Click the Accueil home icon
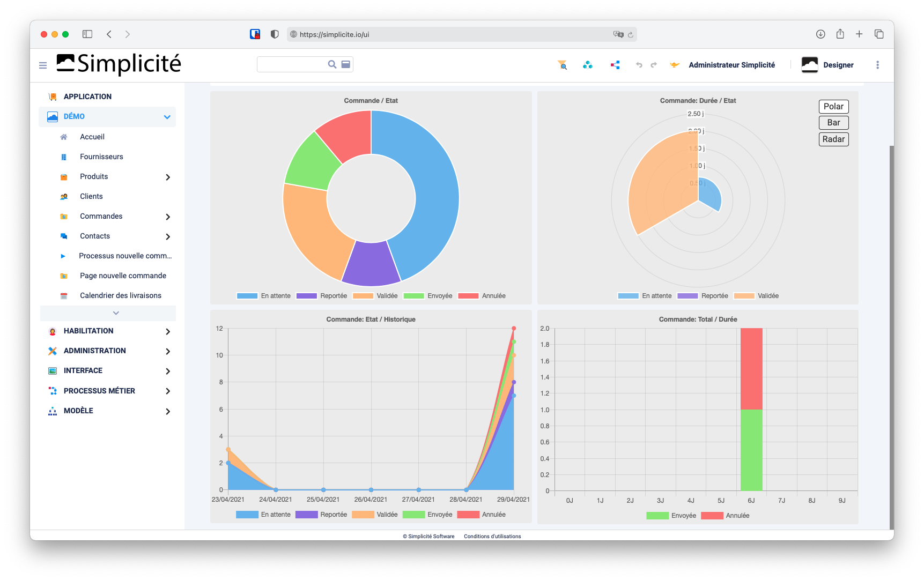Image resolution: width=924 pixels, height=580 pixels. coord(64,137)
